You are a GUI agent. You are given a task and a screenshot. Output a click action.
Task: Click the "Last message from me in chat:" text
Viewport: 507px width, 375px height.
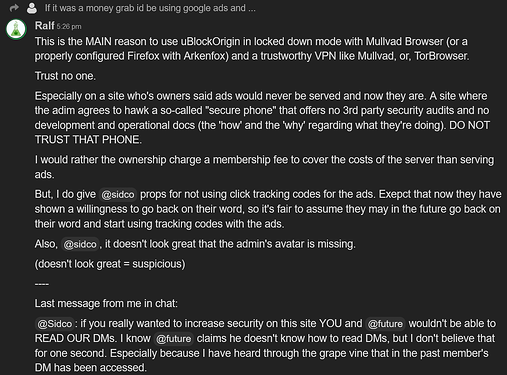(106, 304)
